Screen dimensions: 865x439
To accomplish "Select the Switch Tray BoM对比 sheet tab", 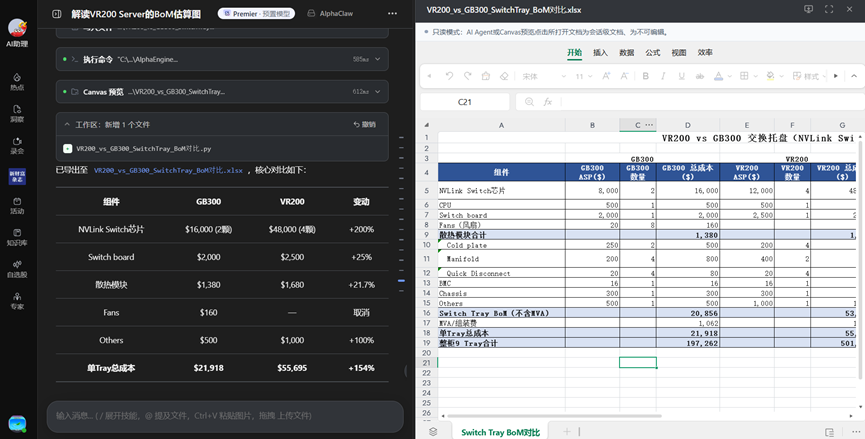I will pos(500,432).
